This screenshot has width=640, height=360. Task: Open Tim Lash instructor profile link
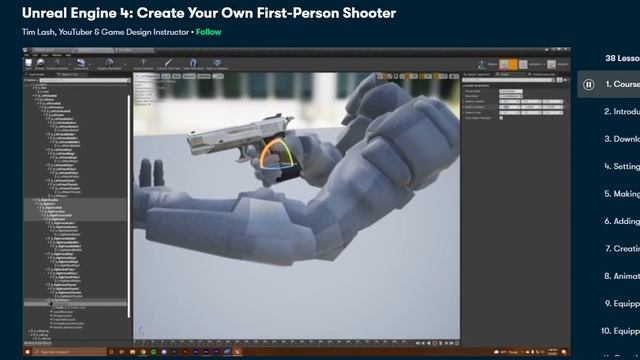[105, 32]
